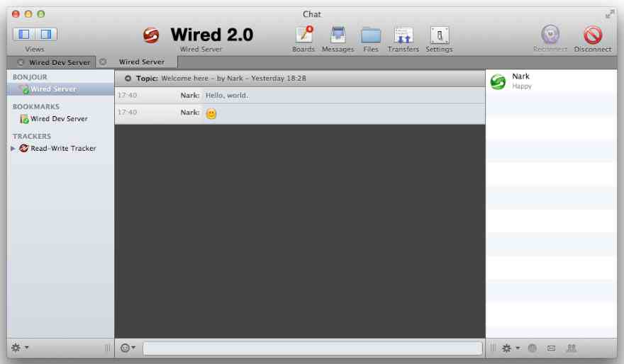Click the Happy status text under Nark
Screen dimensions: 624x364
pos(522,86)
